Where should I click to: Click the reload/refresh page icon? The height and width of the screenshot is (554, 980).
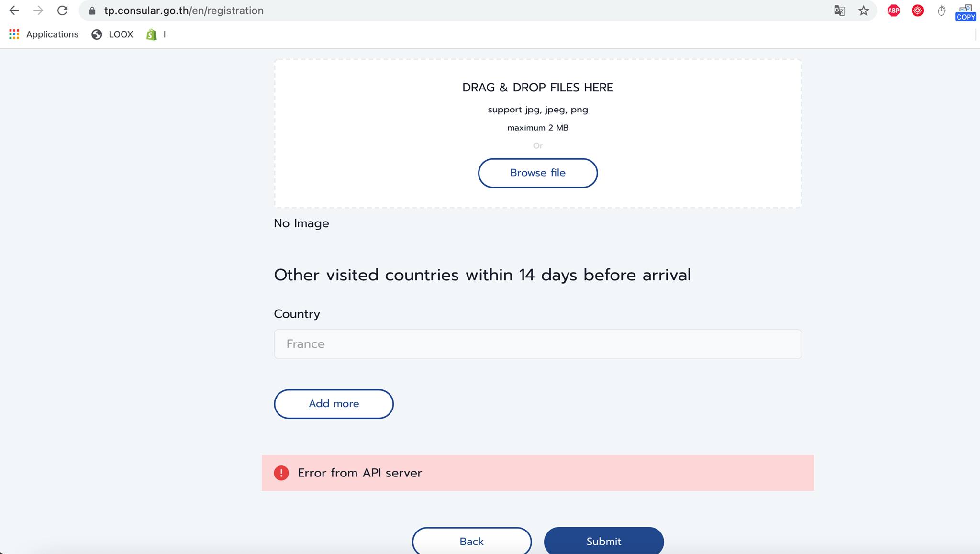(x=62, y=11)
